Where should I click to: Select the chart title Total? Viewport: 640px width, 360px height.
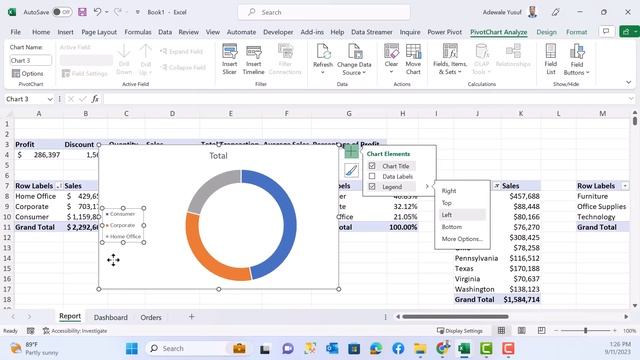pyautogui.click(x=218, y=156)
